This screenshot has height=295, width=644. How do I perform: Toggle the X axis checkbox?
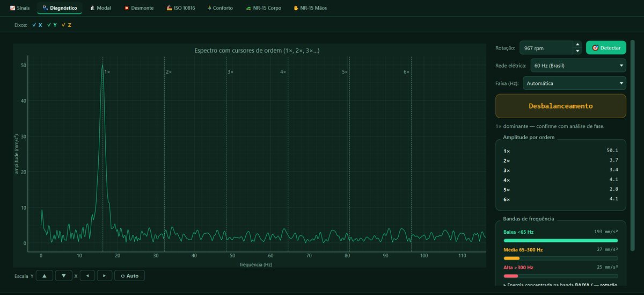click(37, 25)
